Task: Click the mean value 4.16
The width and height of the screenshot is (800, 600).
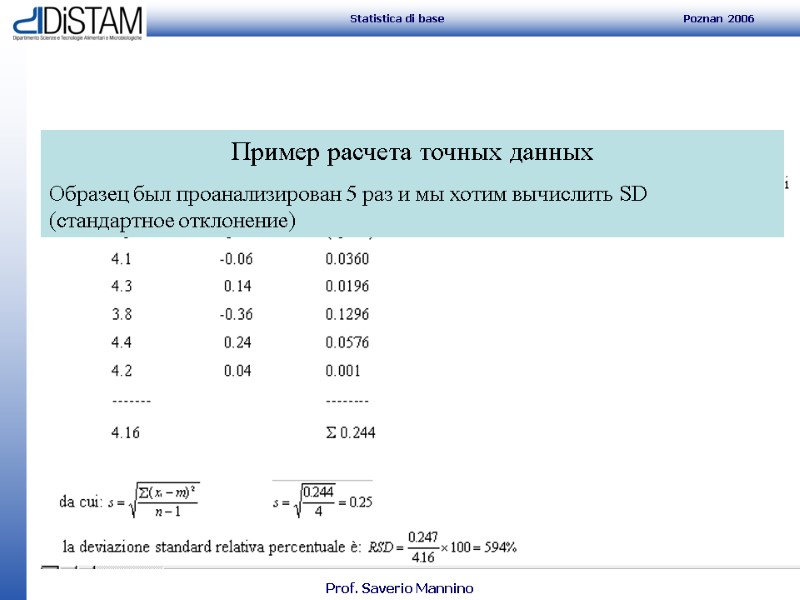Action: coord(126,433)
